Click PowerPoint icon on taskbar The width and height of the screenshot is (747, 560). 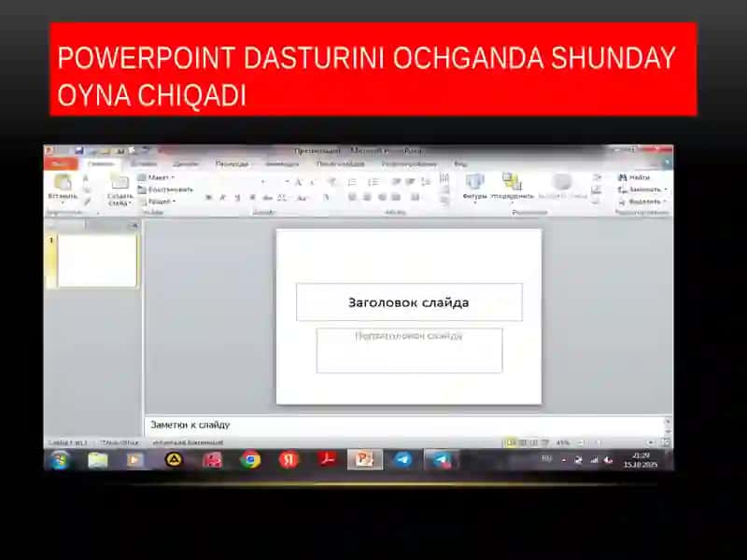364,460
